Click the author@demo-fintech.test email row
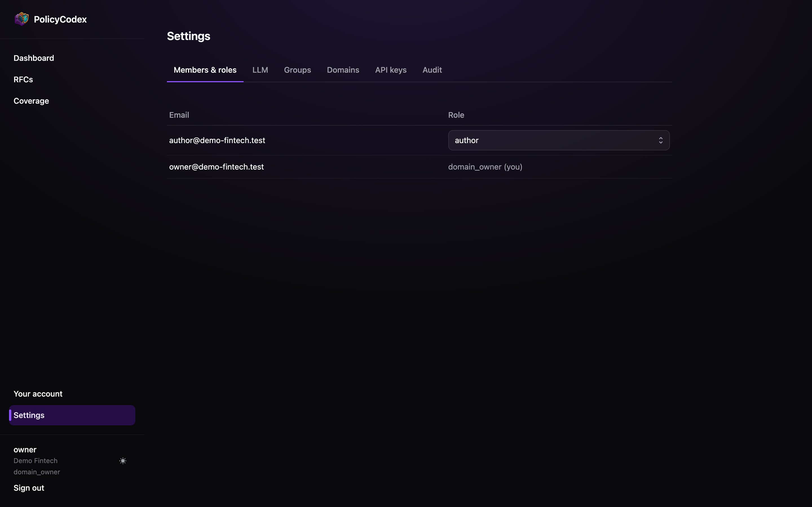This screenshot has width=812, height=507. coord(420,140)
